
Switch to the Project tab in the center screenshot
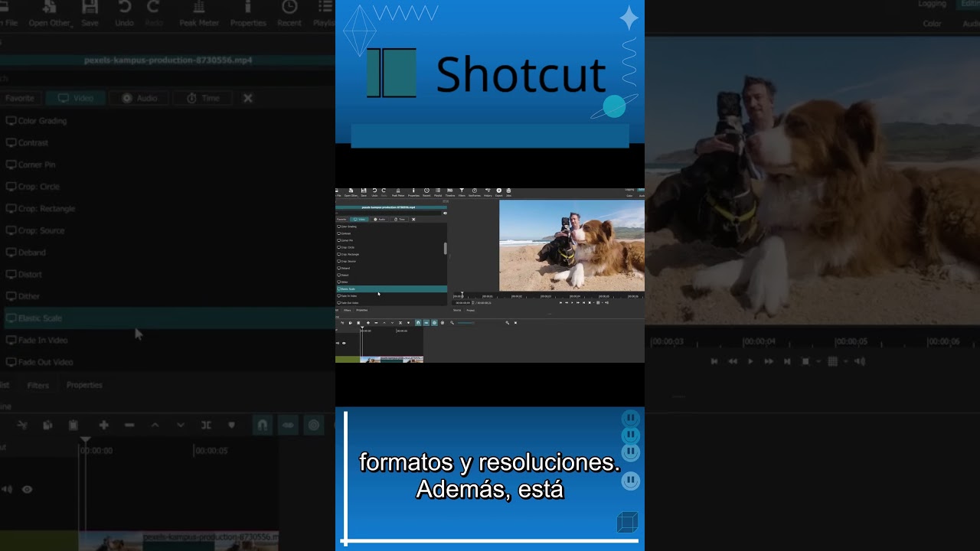tap(471, 310)
